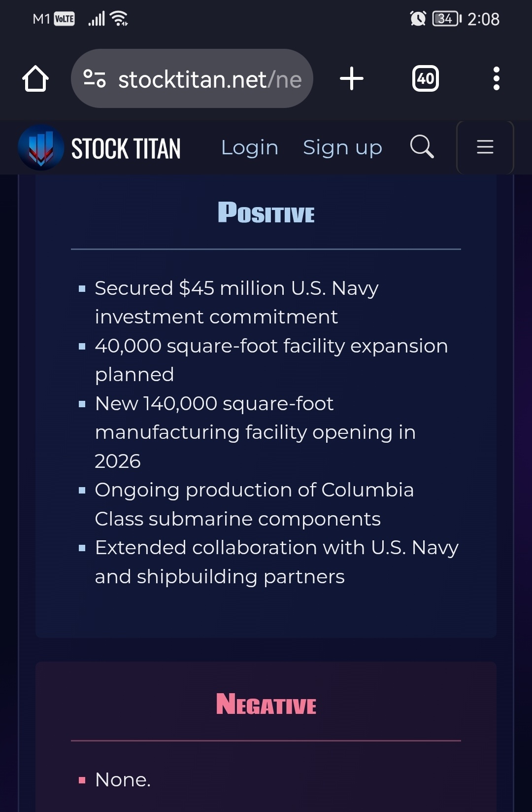
Task: Tap the battery level indicator
Action: [x=446, y=19]
